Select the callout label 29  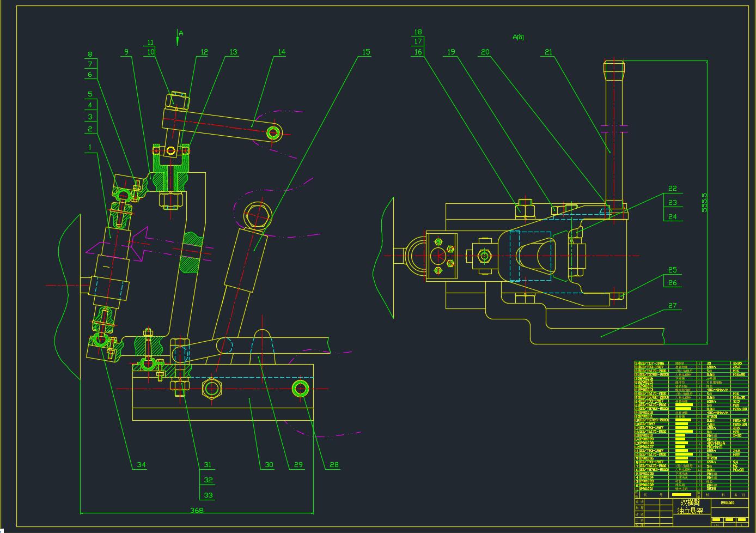tap(298, 465)
